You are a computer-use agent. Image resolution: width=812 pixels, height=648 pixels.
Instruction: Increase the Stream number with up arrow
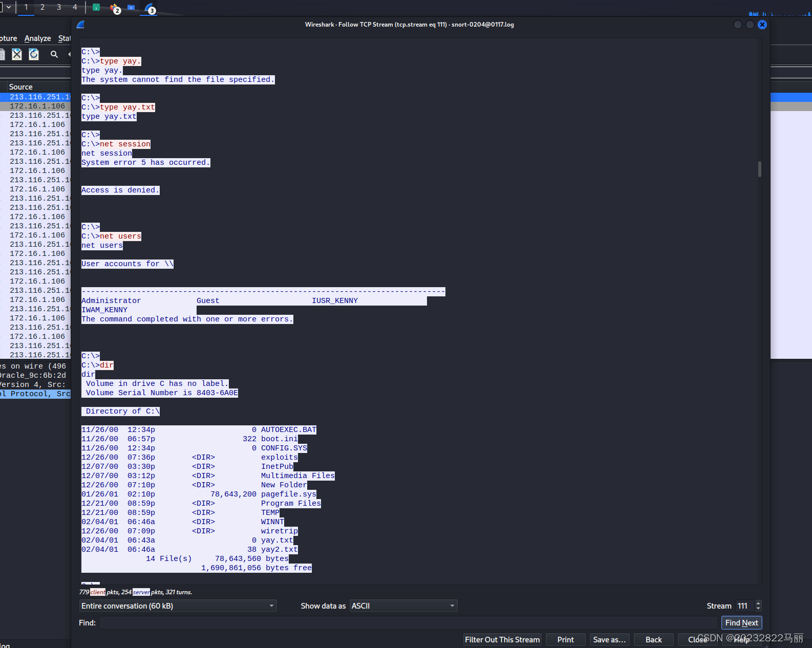(758, 603)
